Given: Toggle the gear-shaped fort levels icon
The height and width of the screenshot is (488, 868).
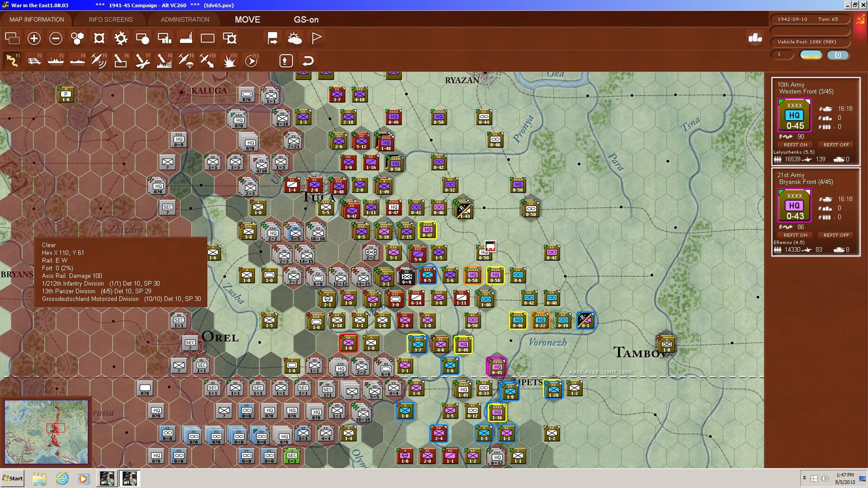Looking at the screenshot, I should coord(121,38).
